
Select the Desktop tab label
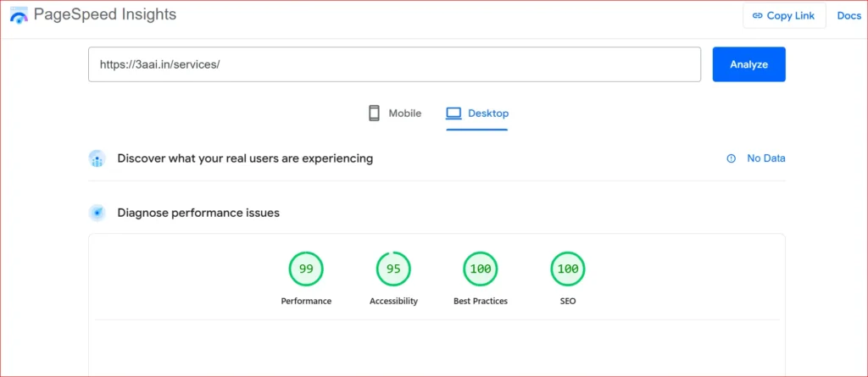pos(487,114)
